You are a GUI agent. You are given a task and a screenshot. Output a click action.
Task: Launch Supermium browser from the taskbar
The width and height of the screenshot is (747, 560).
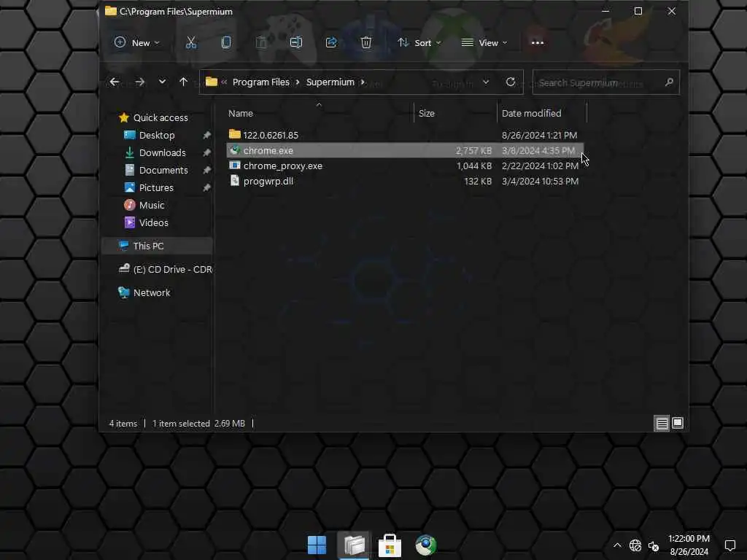pyautogui.click(x=425, y=545)
